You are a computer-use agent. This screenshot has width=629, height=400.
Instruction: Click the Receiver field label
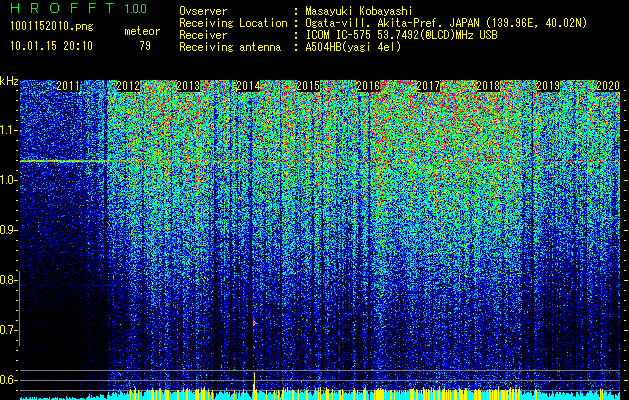203,35
